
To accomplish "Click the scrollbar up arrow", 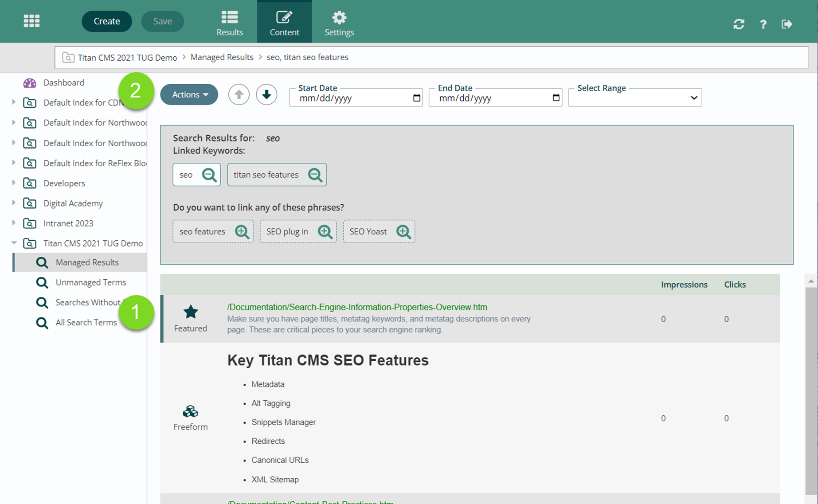I will coord(811,281).
